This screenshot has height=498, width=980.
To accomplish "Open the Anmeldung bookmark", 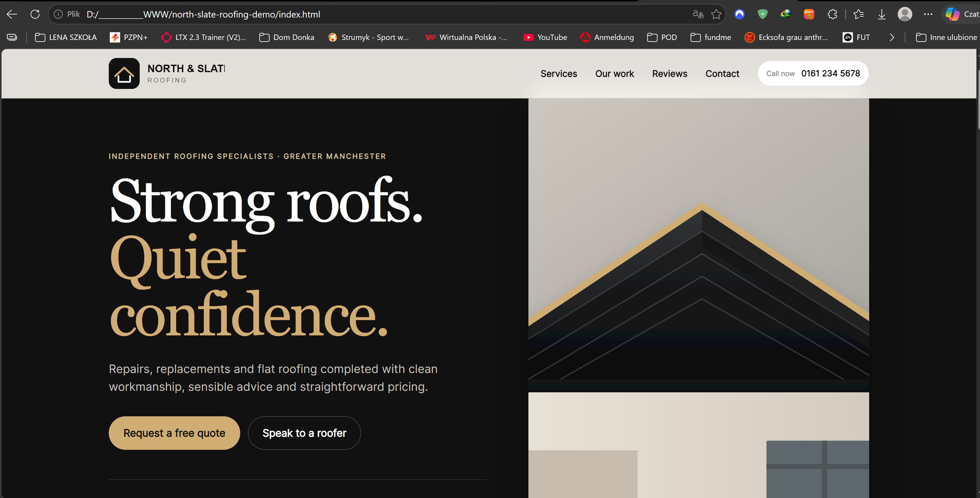I will 607,37.
